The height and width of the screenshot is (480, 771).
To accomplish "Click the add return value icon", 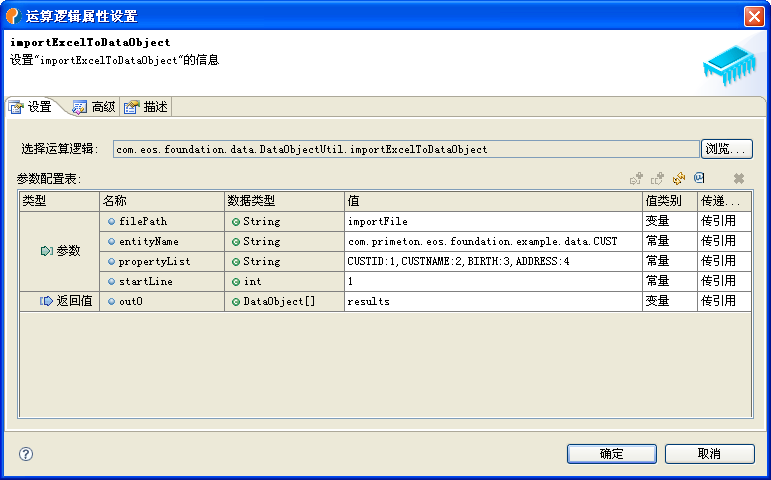I will tap(657, 178).
